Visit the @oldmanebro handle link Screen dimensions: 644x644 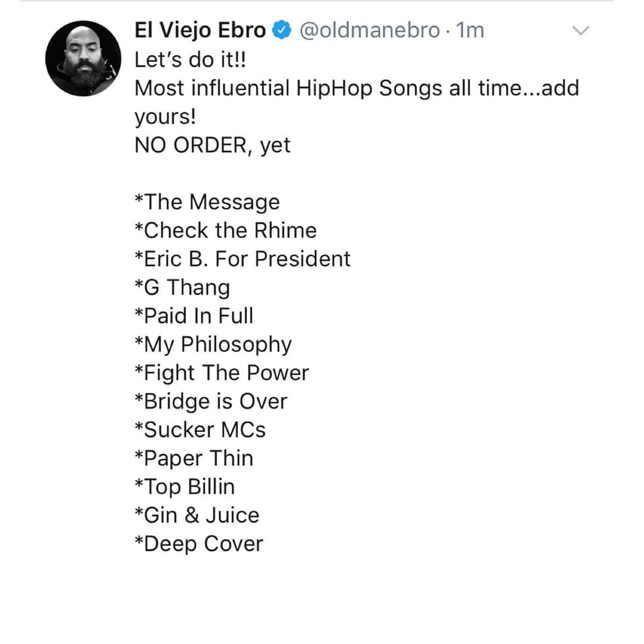pyautogui.click(x=370, y=30)
